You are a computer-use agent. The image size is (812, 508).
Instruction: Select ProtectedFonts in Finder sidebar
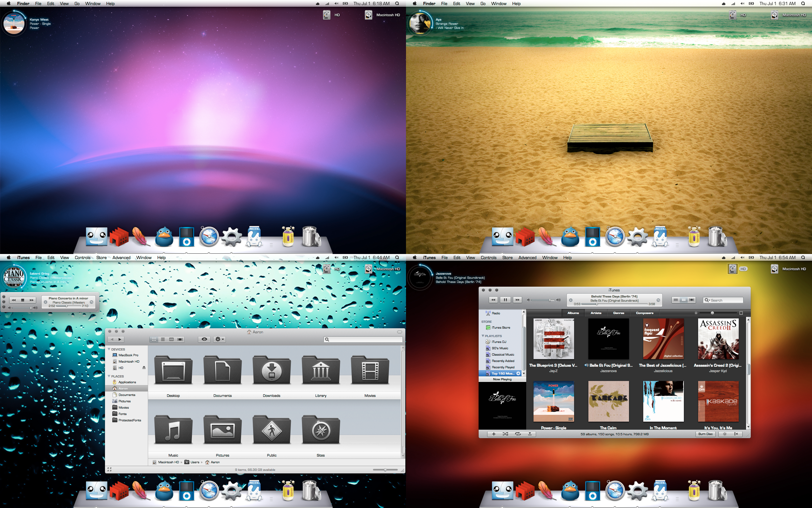pyautogui.click(x=127, y=420)
